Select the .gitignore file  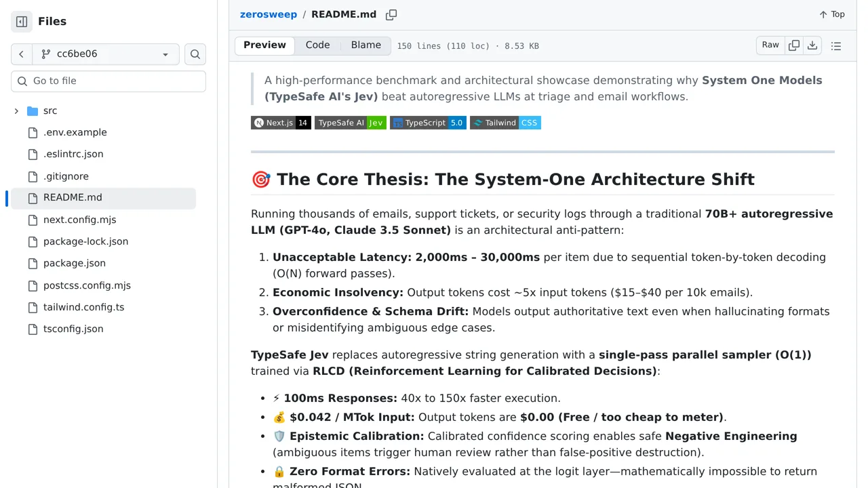tap(66, 176)
